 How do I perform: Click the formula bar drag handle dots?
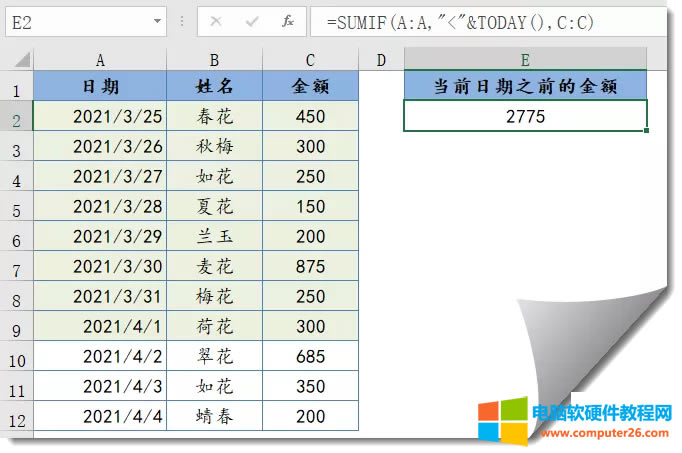point(181,21)
